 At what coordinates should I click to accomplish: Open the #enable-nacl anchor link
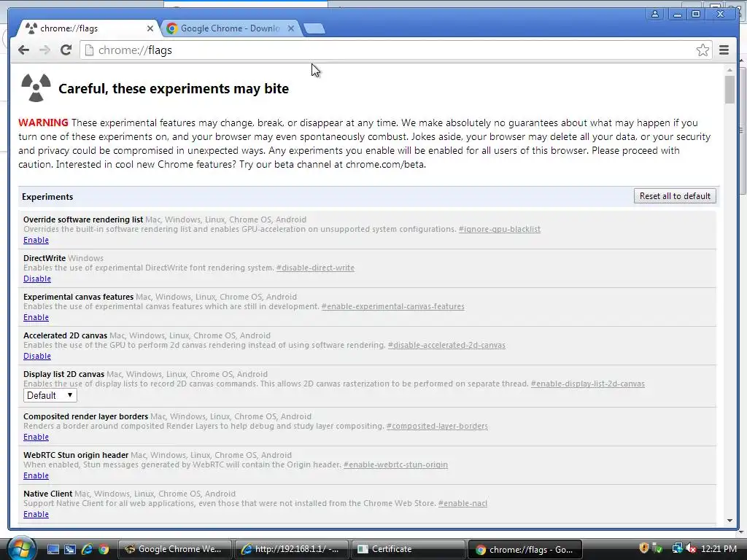462,503
